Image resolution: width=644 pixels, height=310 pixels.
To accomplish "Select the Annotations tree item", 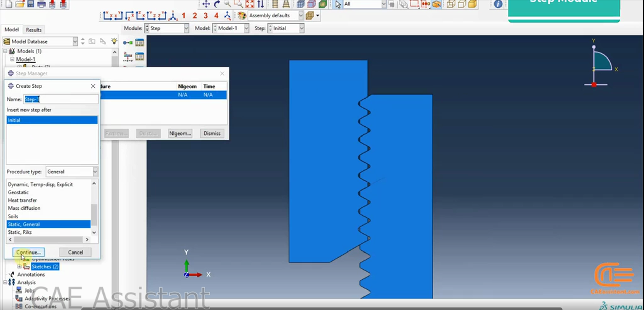I will tap(31, 274).
